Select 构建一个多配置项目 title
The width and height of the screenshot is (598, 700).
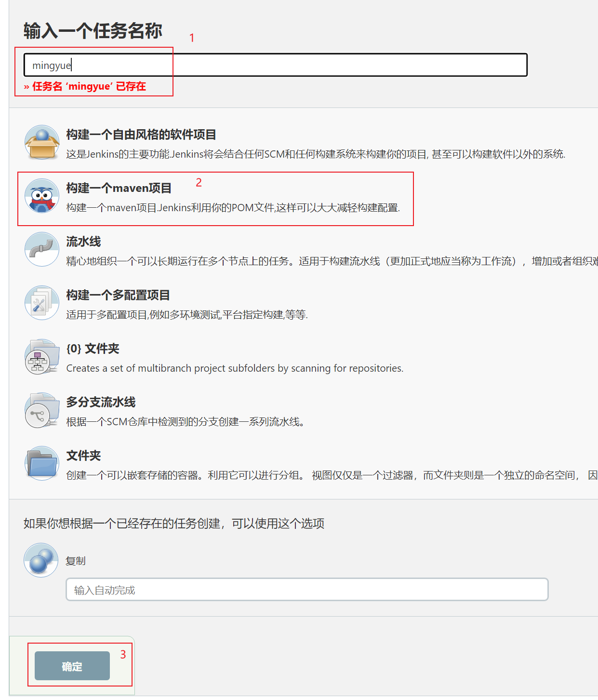pyautogui.click(x=118, y=295)
